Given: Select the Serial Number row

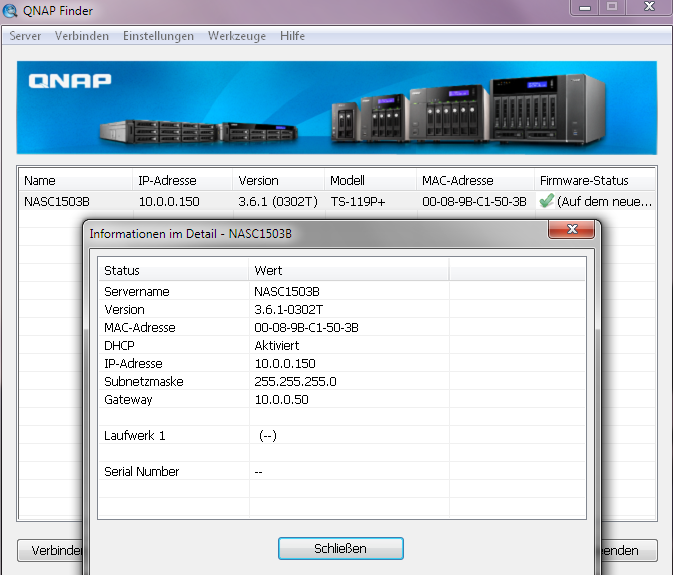Looking at the screenshot, I should pyautogui.click(x=342, y=472).
